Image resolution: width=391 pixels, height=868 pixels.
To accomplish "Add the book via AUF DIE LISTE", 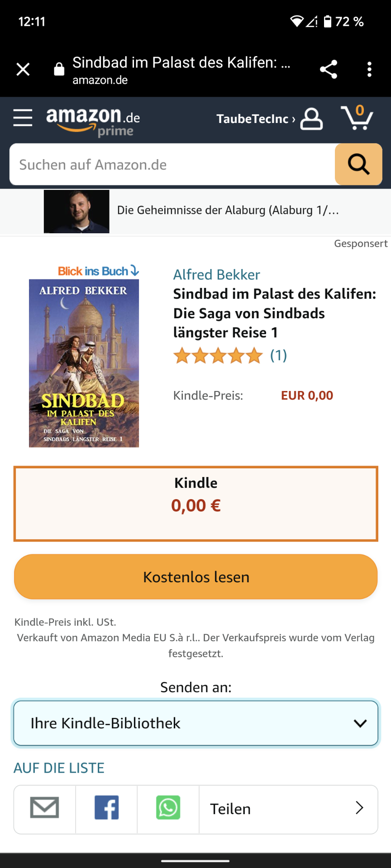I will tap(59, 768).
